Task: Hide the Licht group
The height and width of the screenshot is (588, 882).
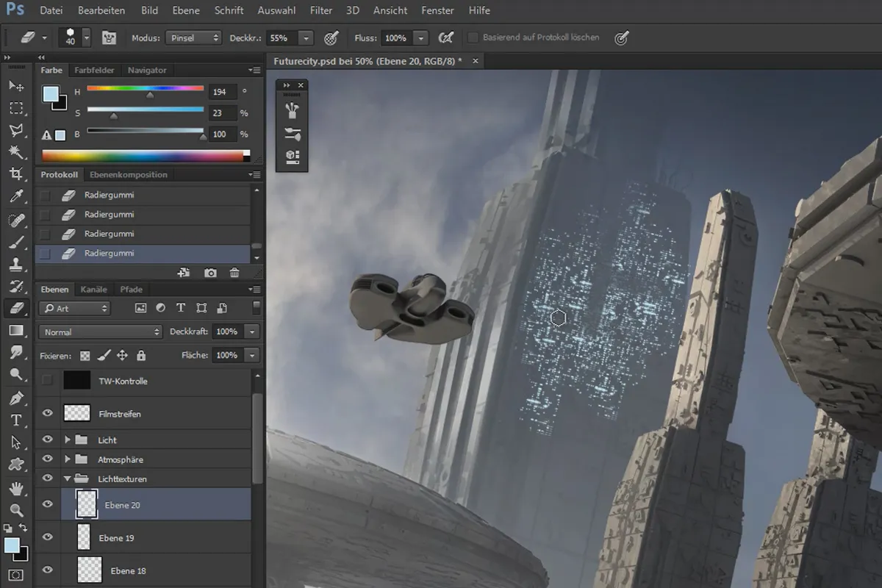Action: tap(48, 440)
